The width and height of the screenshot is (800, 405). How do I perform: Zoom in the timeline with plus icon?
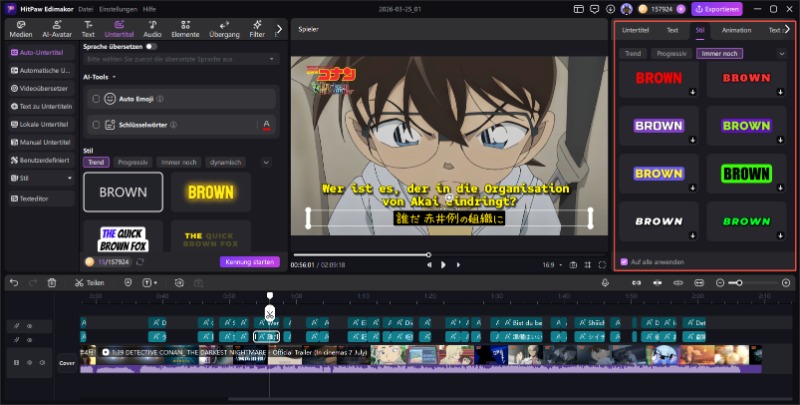[x=786, y=283]
